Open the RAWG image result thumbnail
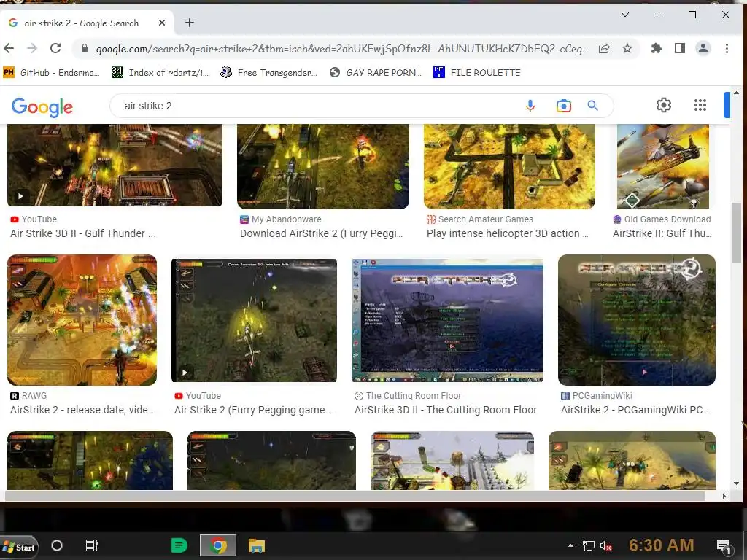The height and width of the screenshot is (560, 747). tap(82, 320)
